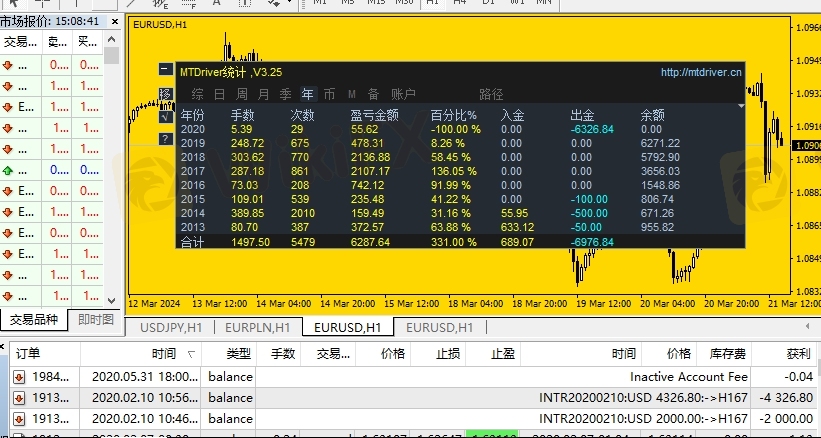Image resolution: width=821 pixels, height=438 pixels.
Task: Click the 止盈 column header
Action: pos(493,354)
